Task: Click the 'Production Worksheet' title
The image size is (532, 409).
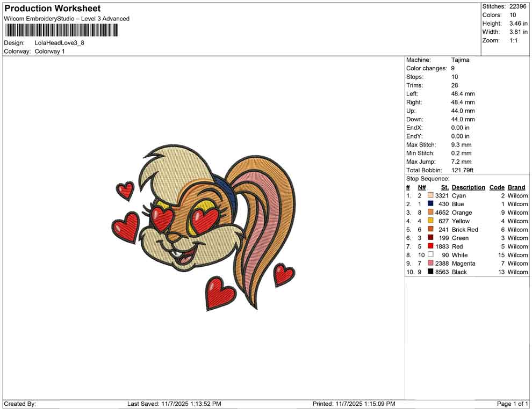Action: (53, 9)
